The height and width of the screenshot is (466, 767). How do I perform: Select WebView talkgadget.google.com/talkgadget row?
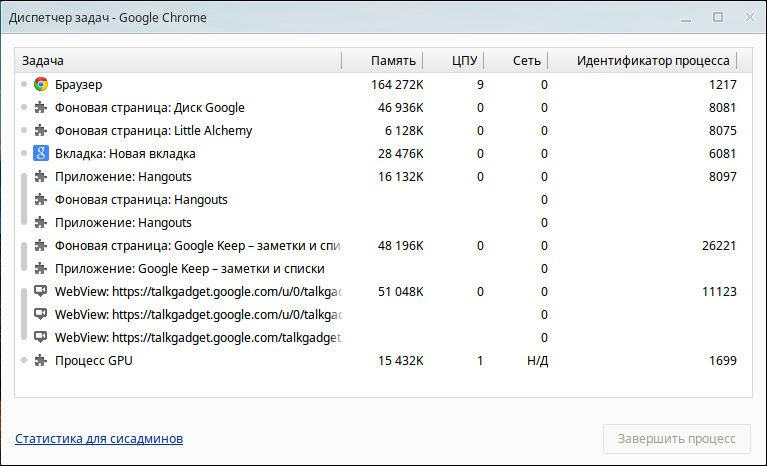(x=384, y=337)
